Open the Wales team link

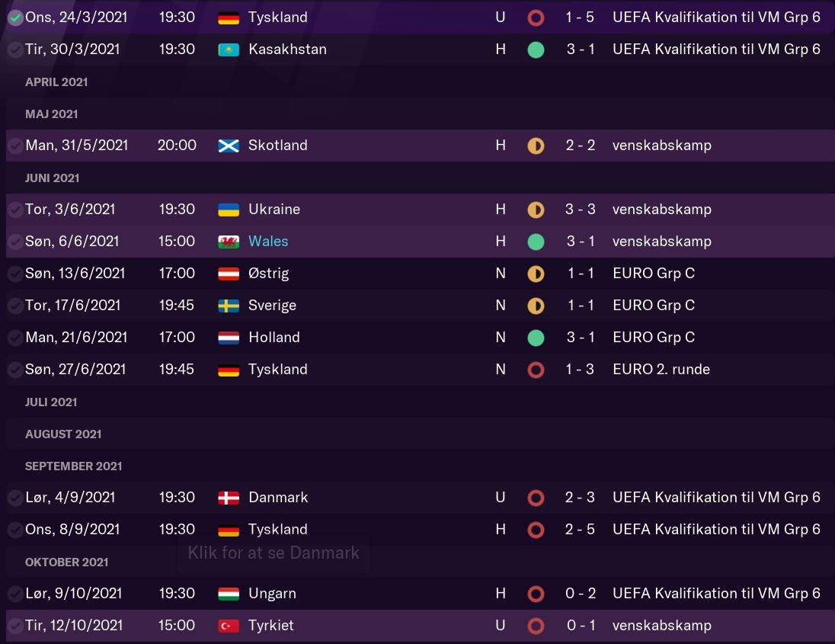coord(268,242)
